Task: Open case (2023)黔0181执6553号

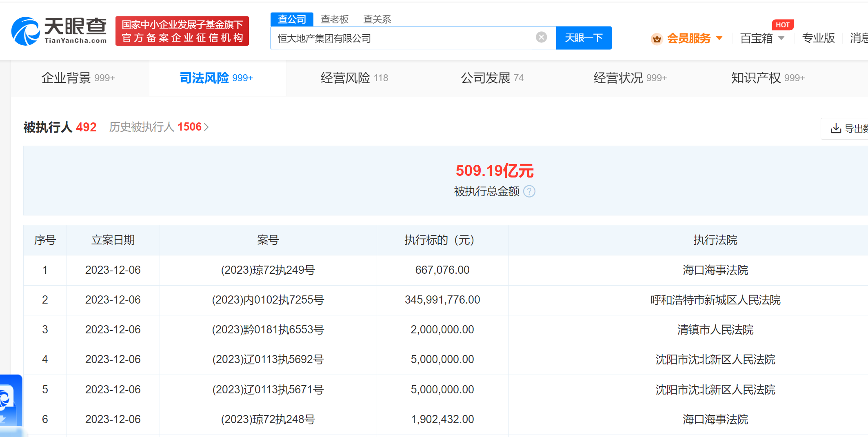Action: pos(268,330)
